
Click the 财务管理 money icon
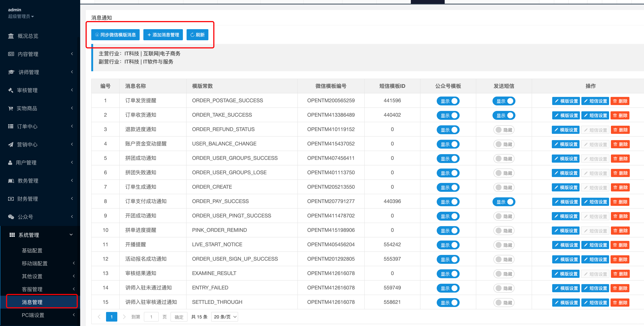(x=11, y=199)
